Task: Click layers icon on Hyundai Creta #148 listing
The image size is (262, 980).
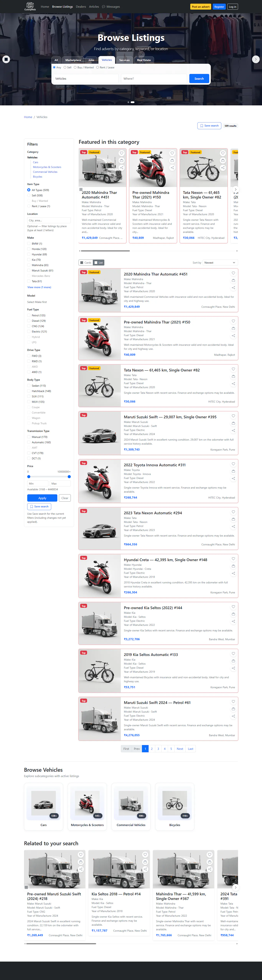Action: (233, 566)
